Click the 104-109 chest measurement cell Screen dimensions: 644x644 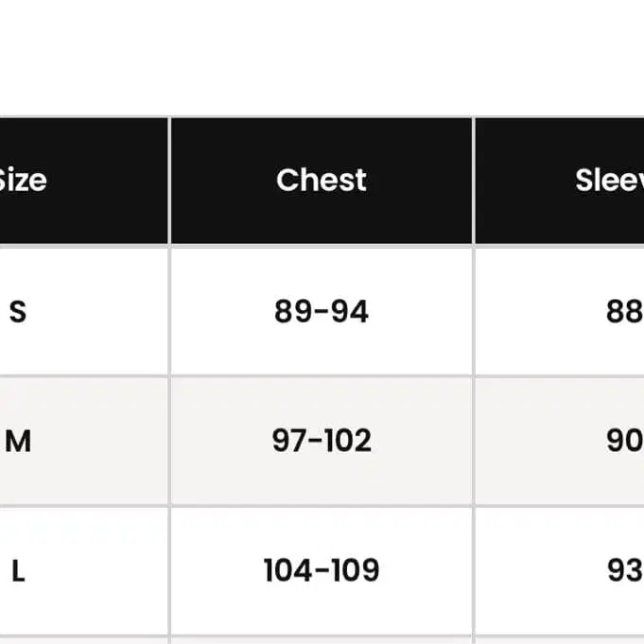(x=322, y=570)
